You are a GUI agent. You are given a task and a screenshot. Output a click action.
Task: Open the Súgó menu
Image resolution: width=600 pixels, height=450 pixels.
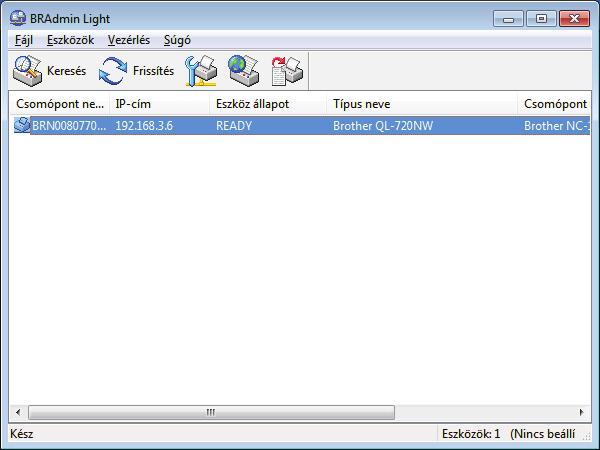pyautogui.click(x=177, y=40)
